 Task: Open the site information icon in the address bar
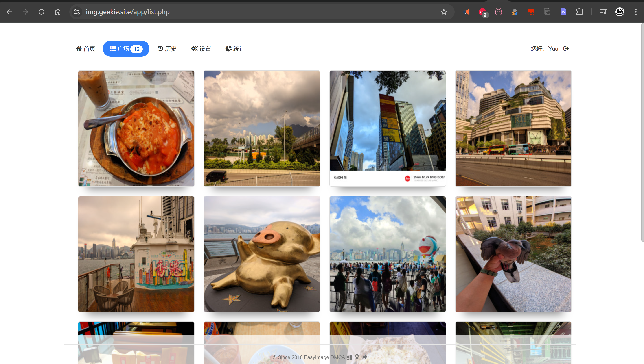point(77,12)
